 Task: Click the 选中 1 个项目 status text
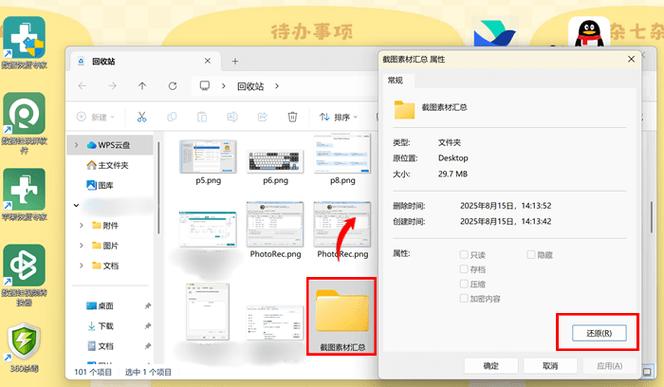pyautogui.click(x=148, y=372)
